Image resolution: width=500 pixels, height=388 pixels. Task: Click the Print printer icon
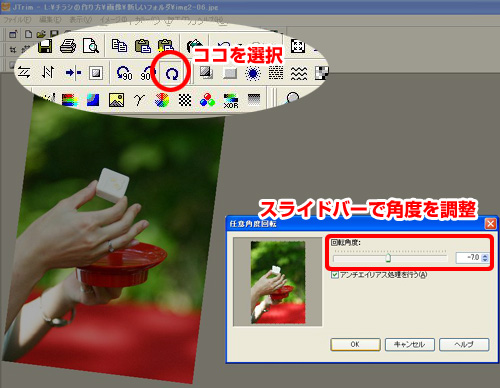point(68,46)
